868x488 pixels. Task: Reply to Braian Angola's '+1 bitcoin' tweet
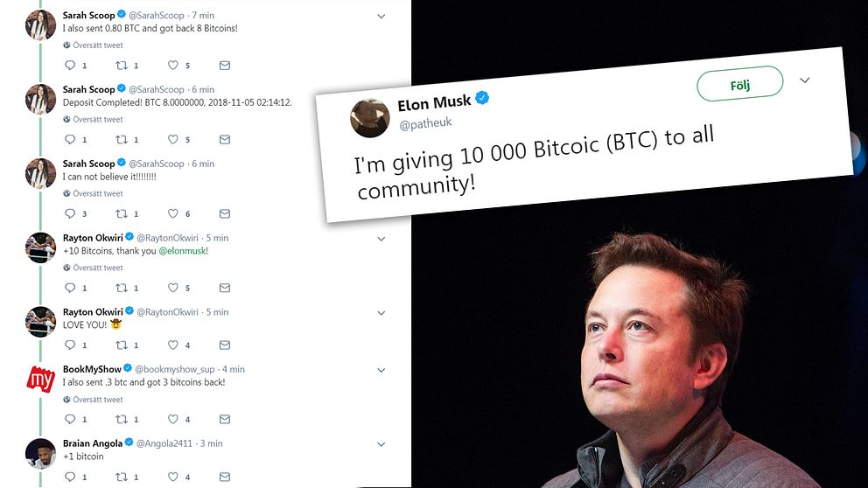[x=70, y=477]
